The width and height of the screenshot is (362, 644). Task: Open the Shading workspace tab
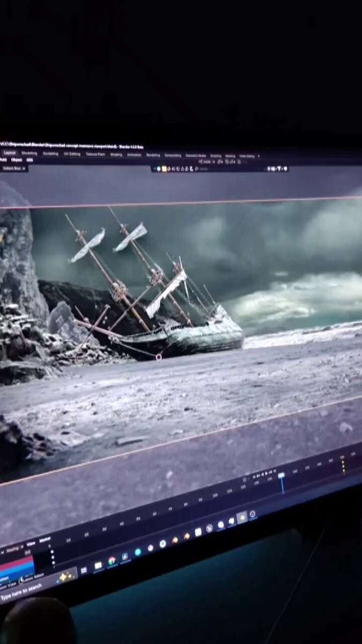tap(116, 155)
